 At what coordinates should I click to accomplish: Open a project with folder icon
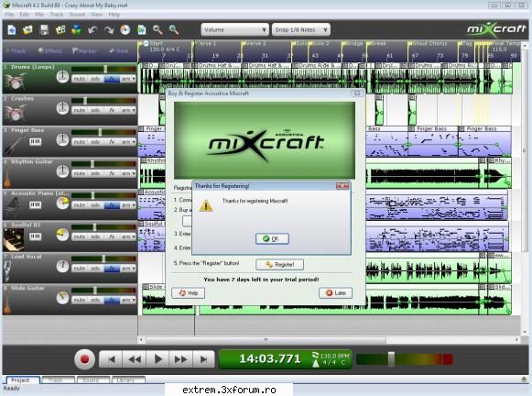click(x=27, y=30)
